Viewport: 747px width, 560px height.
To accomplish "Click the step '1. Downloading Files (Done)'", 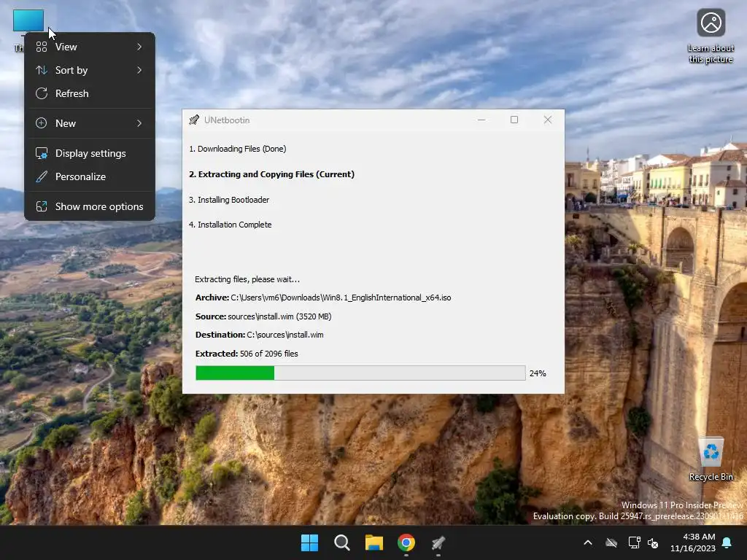I will click(x=238, y=149).
